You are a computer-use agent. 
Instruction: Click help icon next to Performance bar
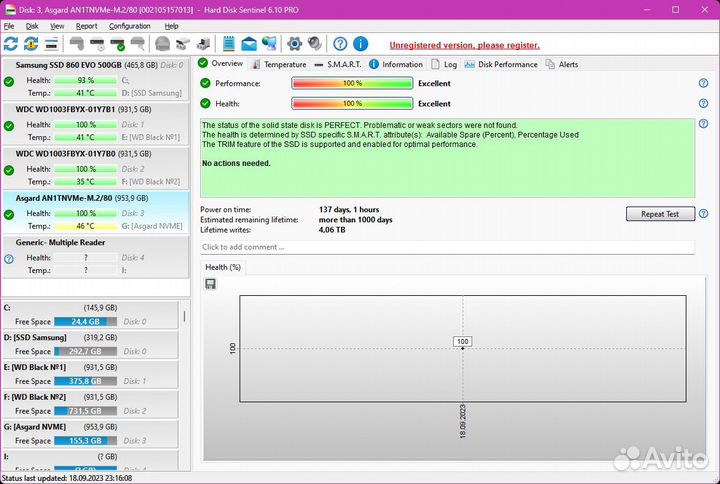coord(703,83)
